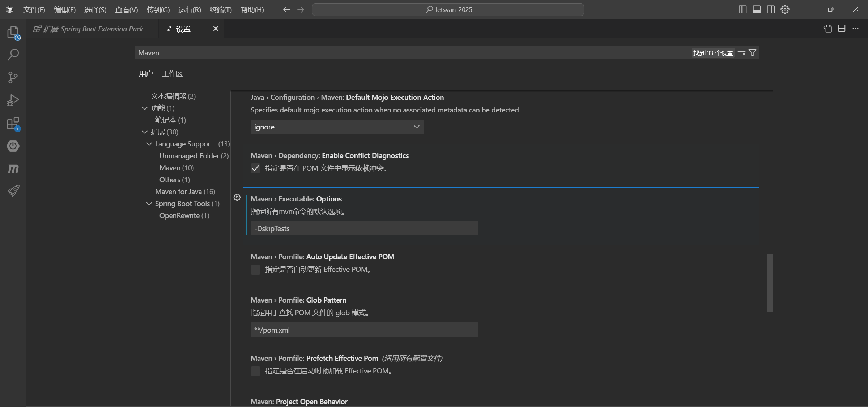Click the Maven Executable Options input field

[364, 228]
